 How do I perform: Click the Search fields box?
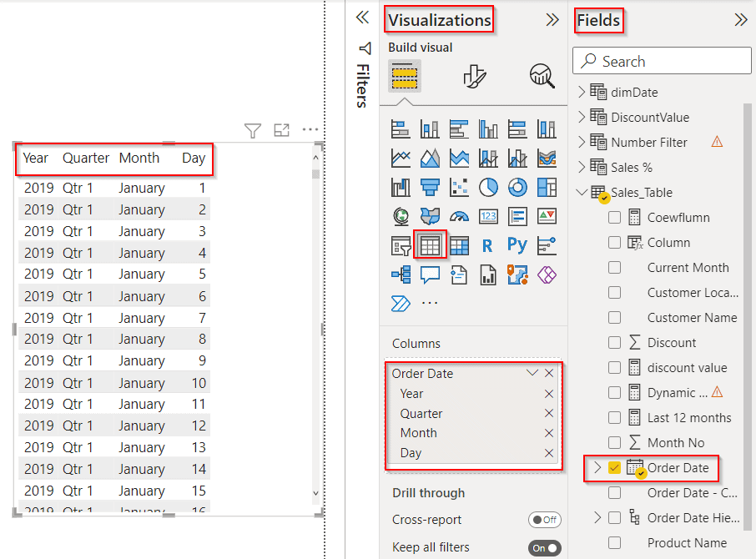point(662,61)
